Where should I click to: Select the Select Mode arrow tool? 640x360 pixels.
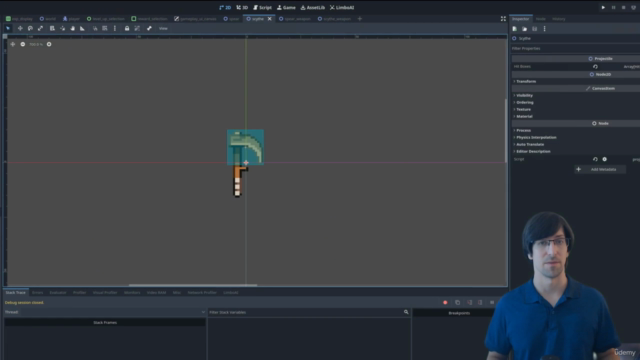[8, 28]
